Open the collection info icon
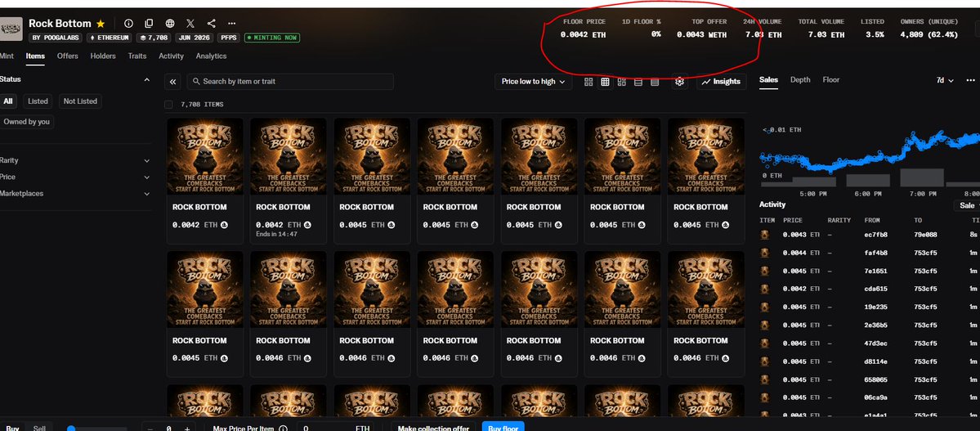Image resolution: width=980 pixels, height=431 pixels. (x=128, y=24)
